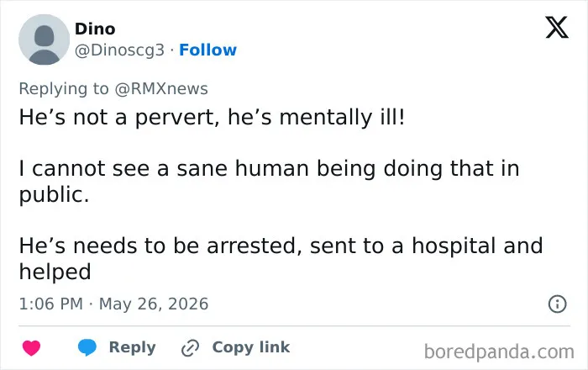
Task: Click the May 26, 2026 date
Action: click(x=154, y=304)
